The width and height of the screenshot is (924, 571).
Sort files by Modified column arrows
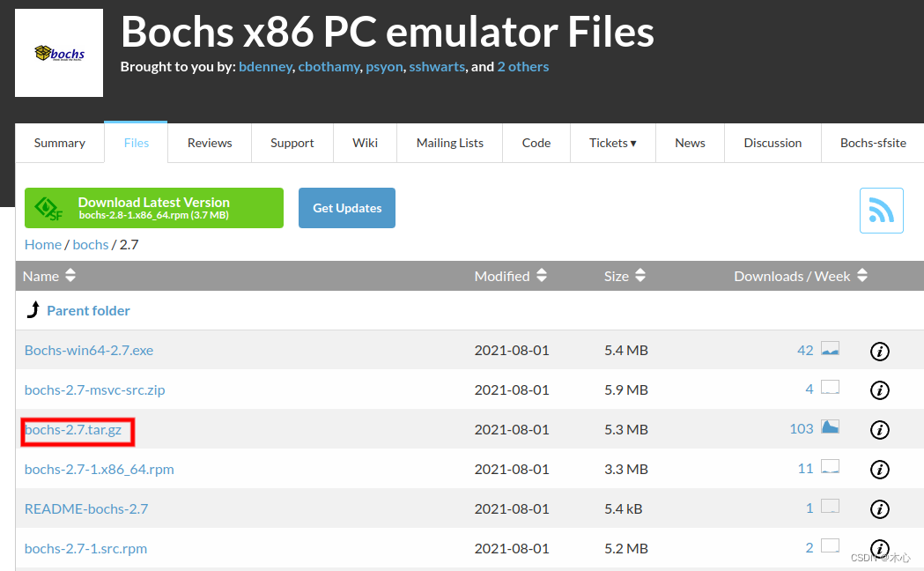pos(542,275)
